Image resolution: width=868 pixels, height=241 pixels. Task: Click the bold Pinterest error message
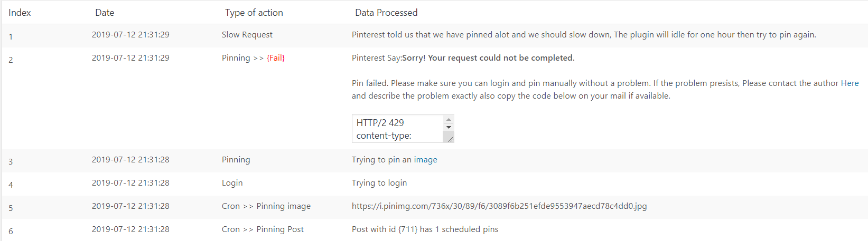[x=488, y=58]
